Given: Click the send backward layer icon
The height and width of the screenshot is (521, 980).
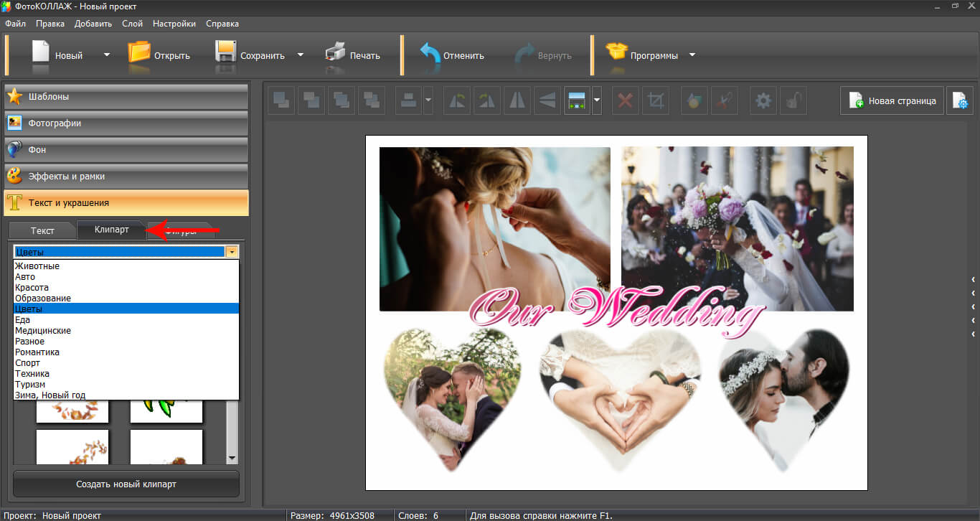Looking at the screenshot, I should point(311,100).
